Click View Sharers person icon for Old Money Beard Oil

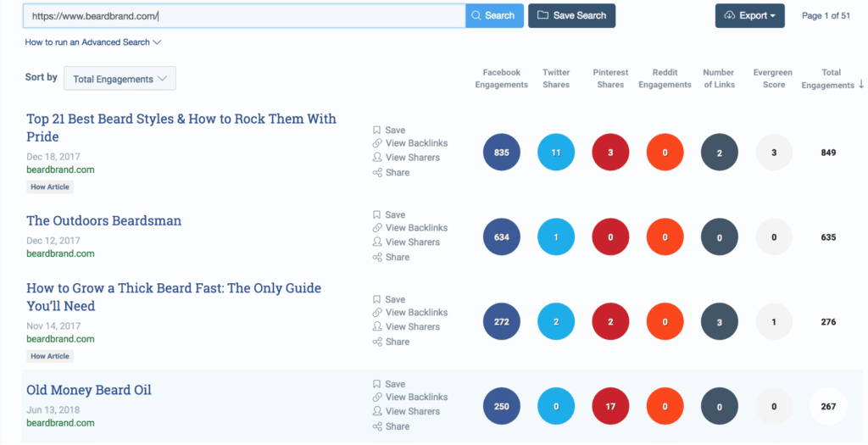coord(377,412)
